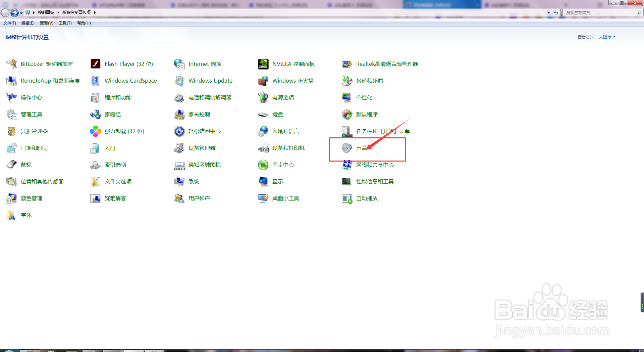Click the 颜色管理 link
The image size is (644, 352).
tap(32, 198)
